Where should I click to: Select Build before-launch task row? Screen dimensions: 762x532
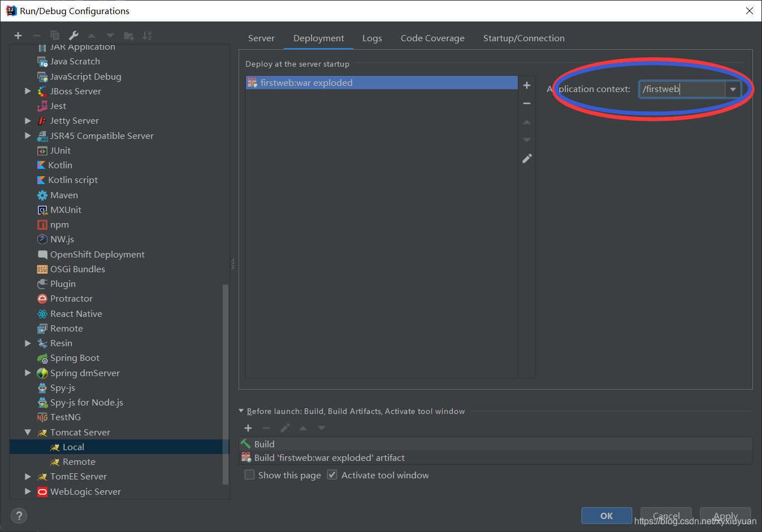coord(496,444)
